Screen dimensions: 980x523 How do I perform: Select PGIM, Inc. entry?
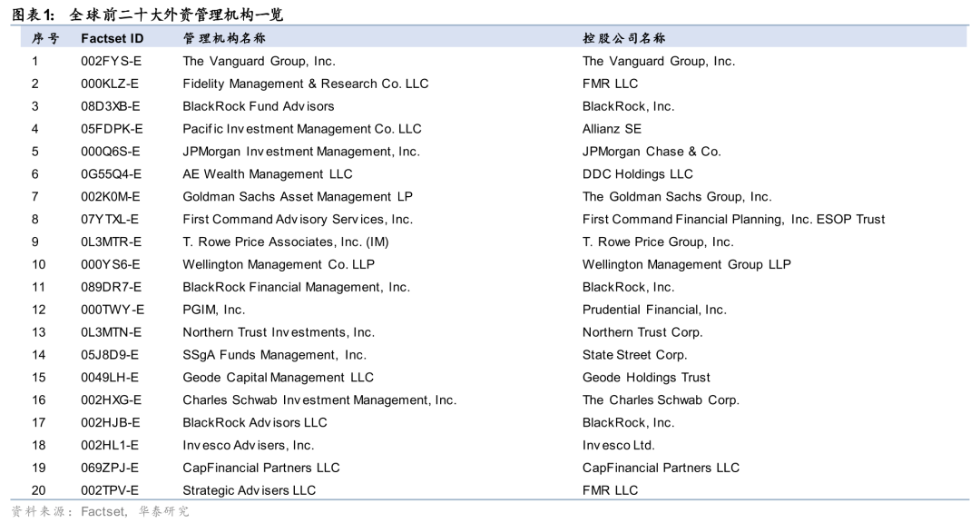tap(214, 310)
